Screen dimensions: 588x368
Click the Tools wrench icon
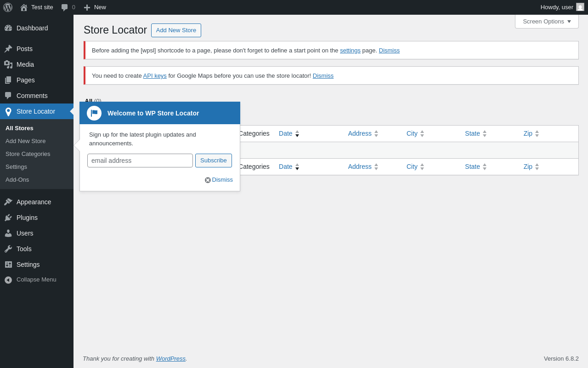pos(8,249)
